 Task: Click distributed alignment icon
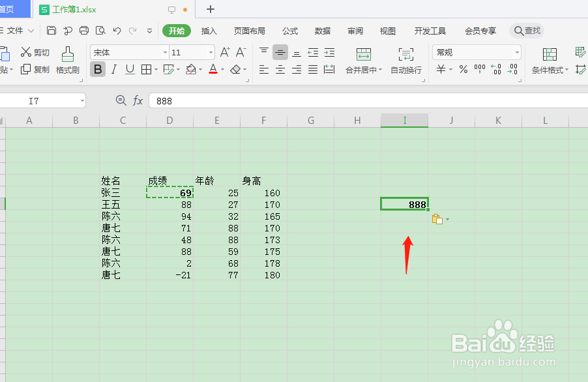point(329,69)
